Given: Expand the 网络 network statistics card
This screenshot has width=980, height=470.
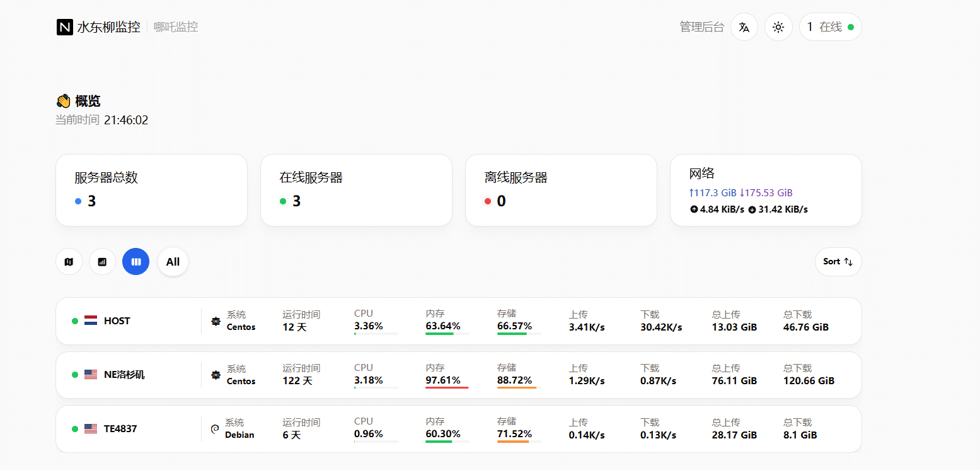Looking at the screenshot, I should pyautogui.click(x=766, y=189).
